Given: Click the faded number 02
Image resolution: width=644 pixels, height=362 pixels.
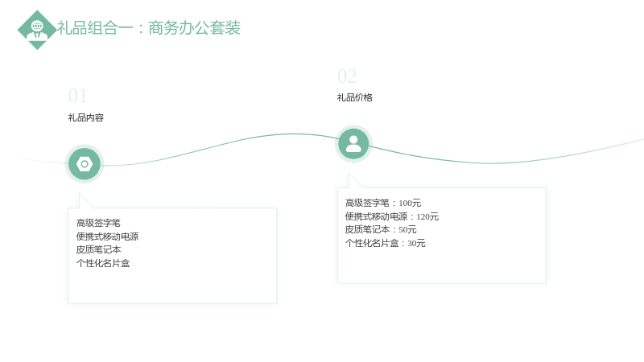Looking at the screenshot, I should tap(347, 76).
